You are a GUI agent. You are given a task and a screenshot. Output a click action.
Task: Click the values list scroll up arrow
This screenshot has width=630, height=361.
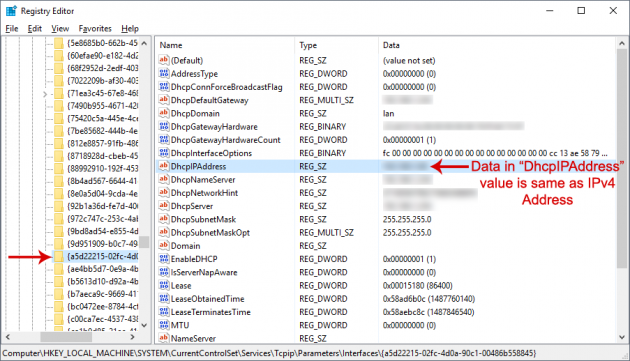tap(622, 43)
